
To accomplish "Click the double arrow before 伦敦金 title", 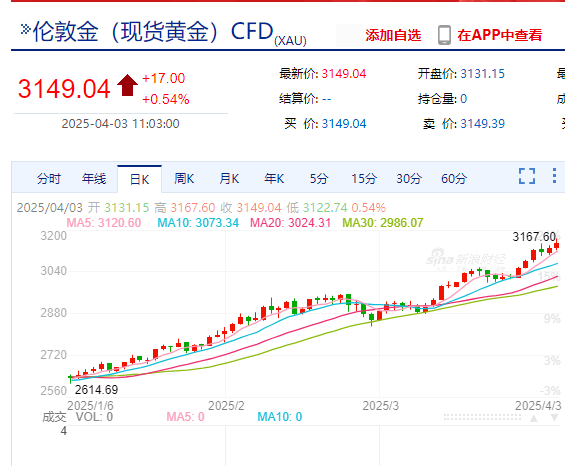I will [26, 29].
